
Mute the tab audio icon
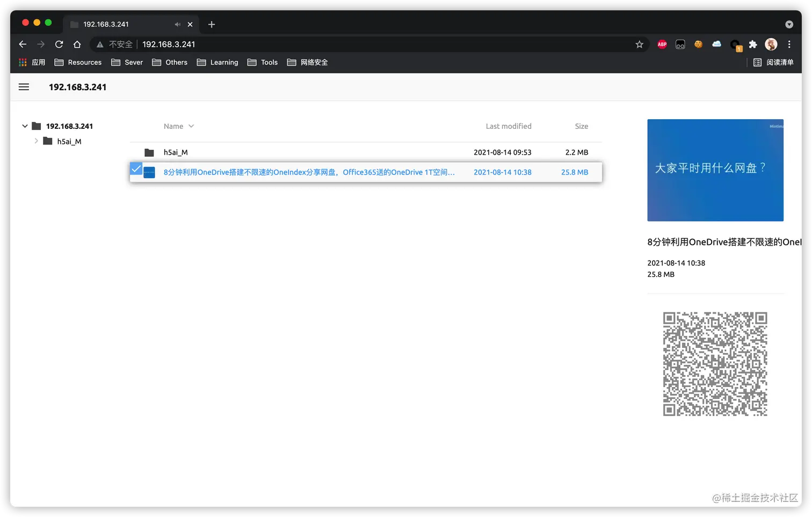(x=177, y=24)
